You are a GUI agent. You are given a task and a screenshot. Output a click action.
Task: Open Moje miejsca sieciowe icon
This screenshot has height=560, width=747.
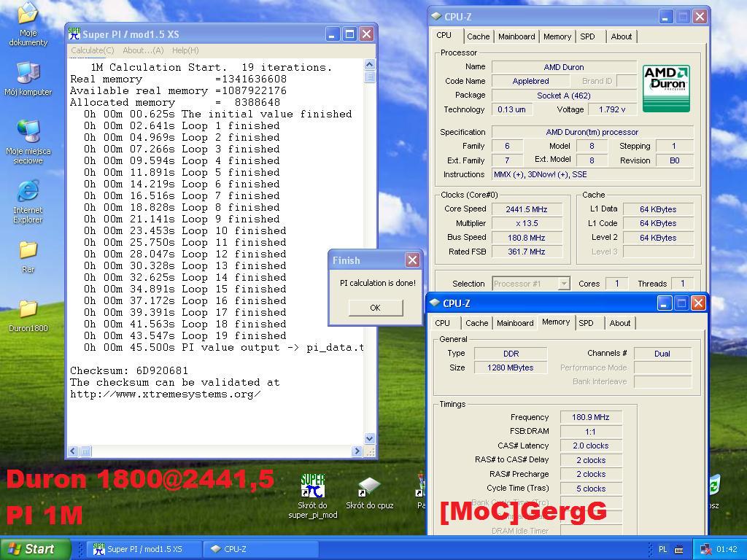tap(28, 142)
